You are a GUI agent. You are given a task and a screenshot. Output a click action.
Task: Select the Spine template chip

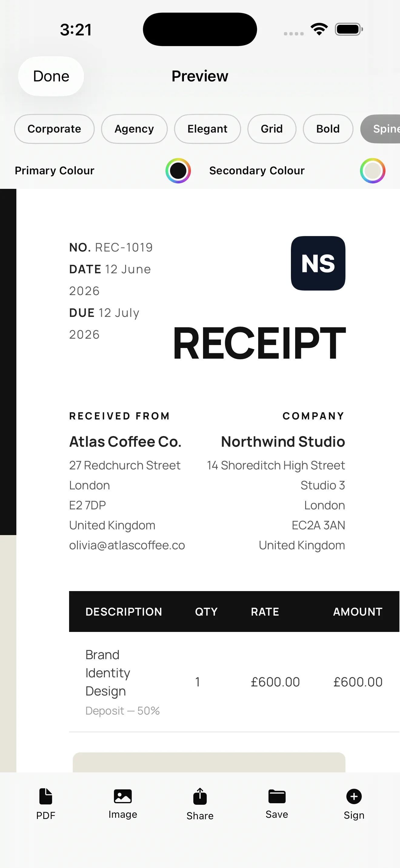coord(380,129)
